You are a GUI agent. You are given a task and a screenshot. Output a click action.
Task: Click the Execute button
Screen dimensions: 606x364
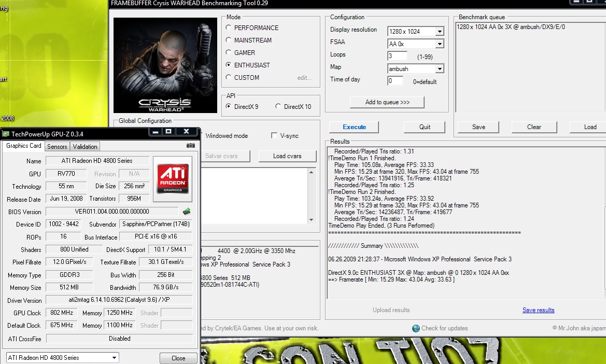click(x=354, y=127)
